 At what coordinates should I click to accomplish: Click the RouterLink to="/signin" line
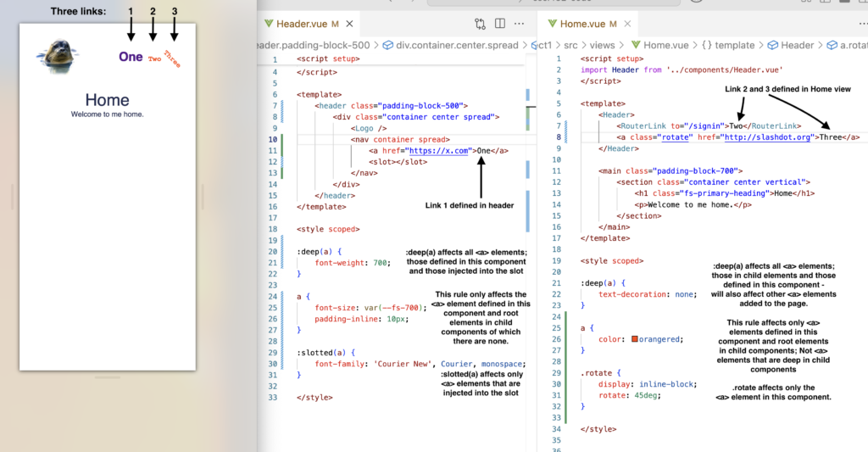coord(709,126)
